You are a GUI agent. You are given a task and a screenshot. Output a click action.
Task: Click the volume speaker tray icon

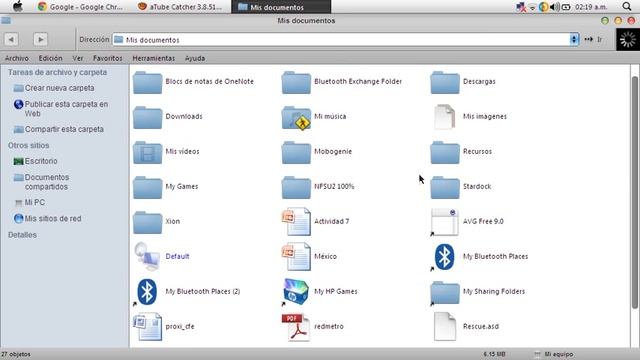[x=554, y=7]
